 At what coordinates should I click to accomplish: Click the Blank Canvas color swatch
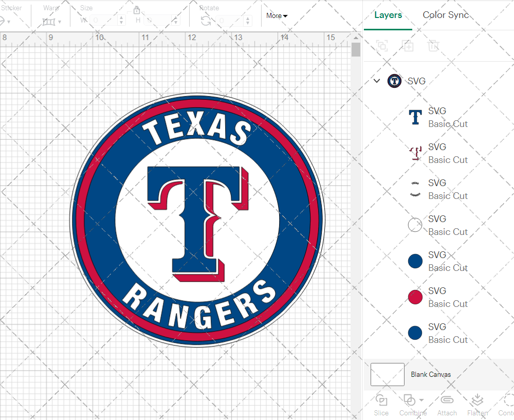click(x=387, y=374)
